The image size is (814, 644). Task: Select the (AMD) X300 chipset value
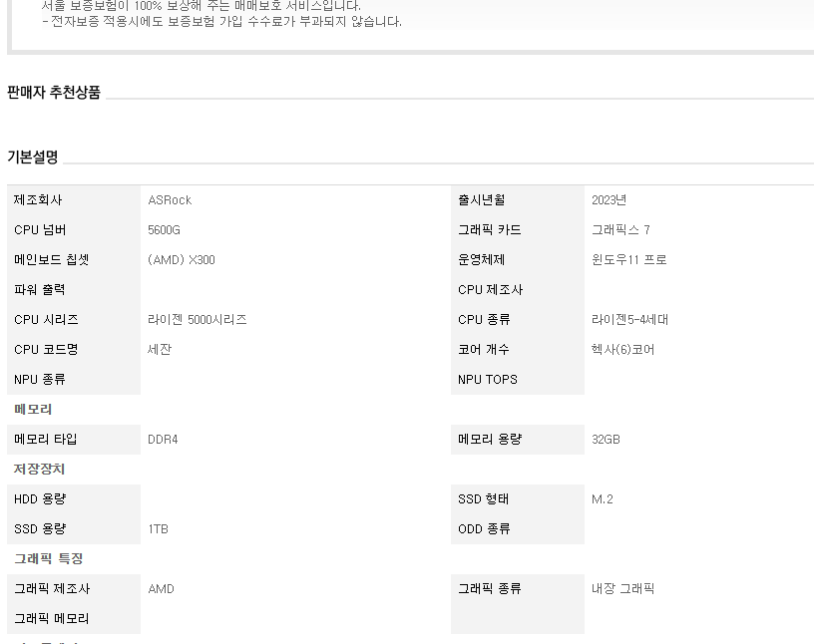coord(181,260)
